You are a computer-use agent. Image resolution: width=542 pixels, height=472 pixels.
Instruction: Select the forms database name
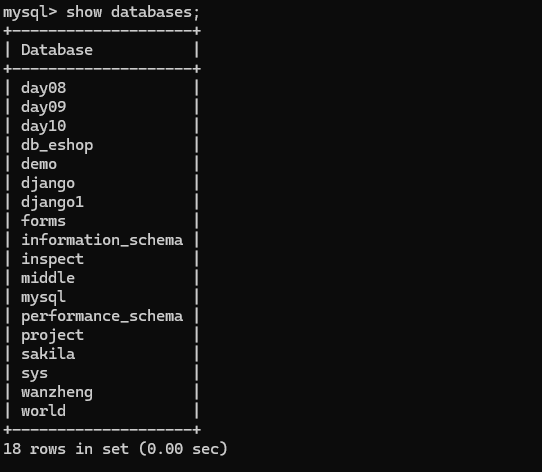pyautogui.click(x=44, y=221)
